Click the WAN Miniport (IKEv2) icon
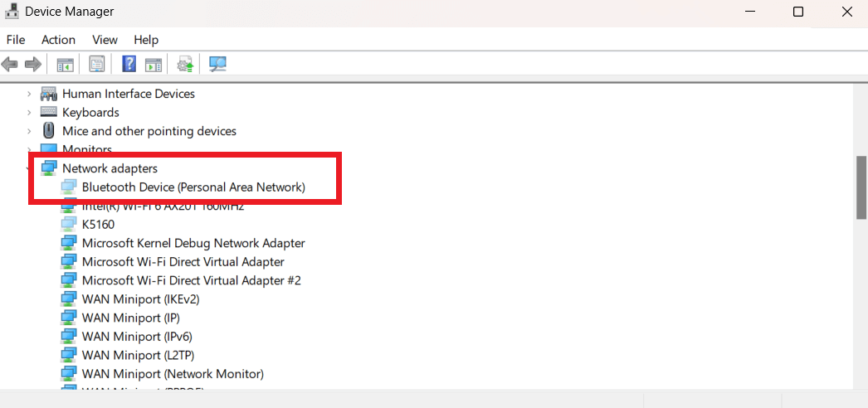Image resolution: width=868 pixels, height=408 pixels. [69, 299]
